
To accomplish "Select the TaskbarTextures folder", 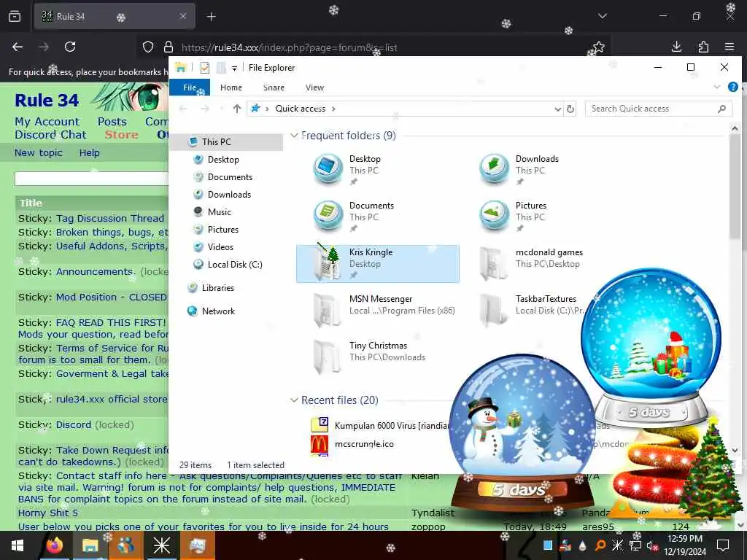I will coord(532,311).
